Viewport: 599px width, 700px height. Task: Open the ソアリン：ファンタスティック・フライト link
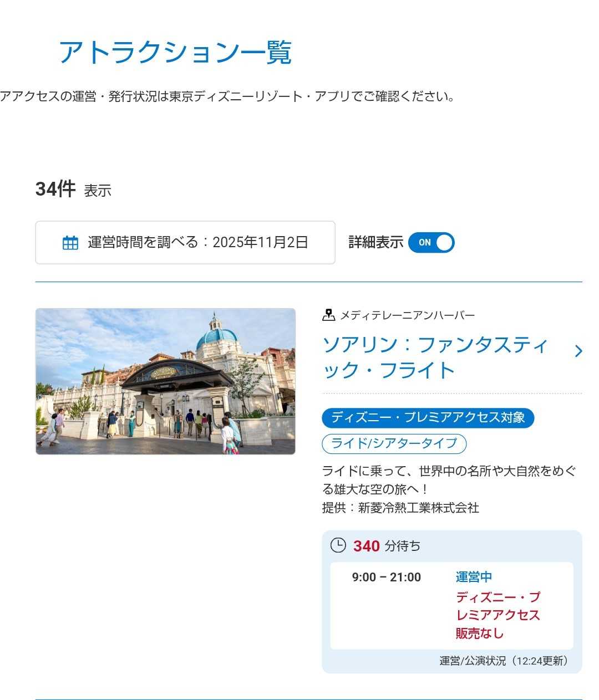[435, 357]
